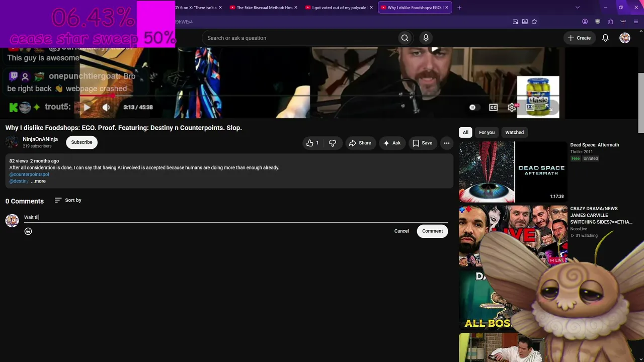Open the emoji picker for the comment
The width and height of the screenshot is (644, 362).
(28, 231)
